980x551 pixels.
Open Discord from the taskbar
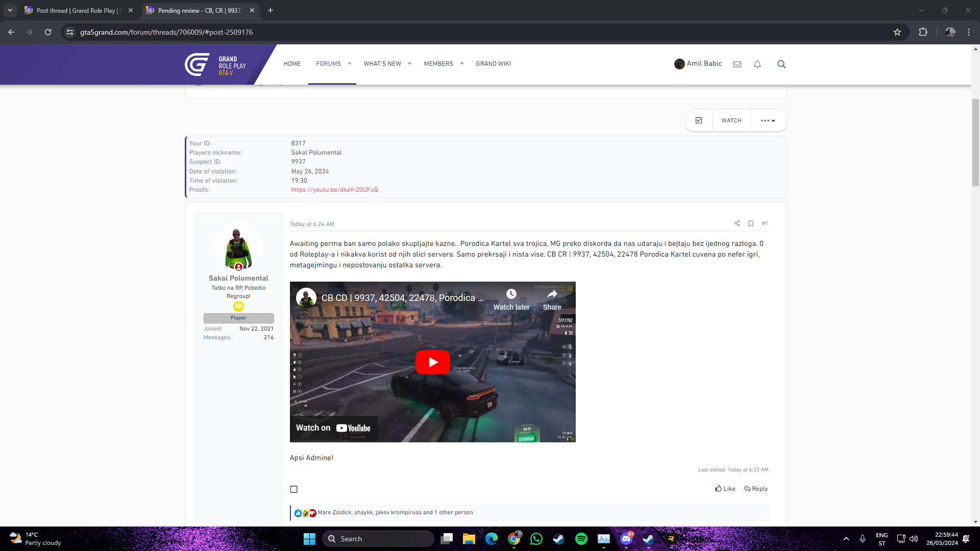click(626, 539)
